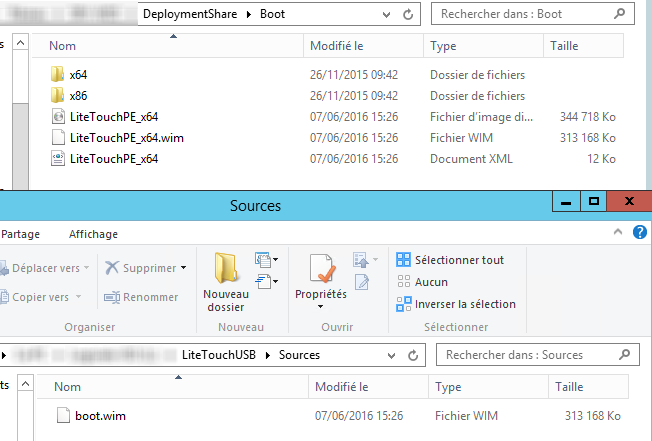Open the Accès rapide dropdown icon
The image size is (652, 441).
[x=267, y=283]
